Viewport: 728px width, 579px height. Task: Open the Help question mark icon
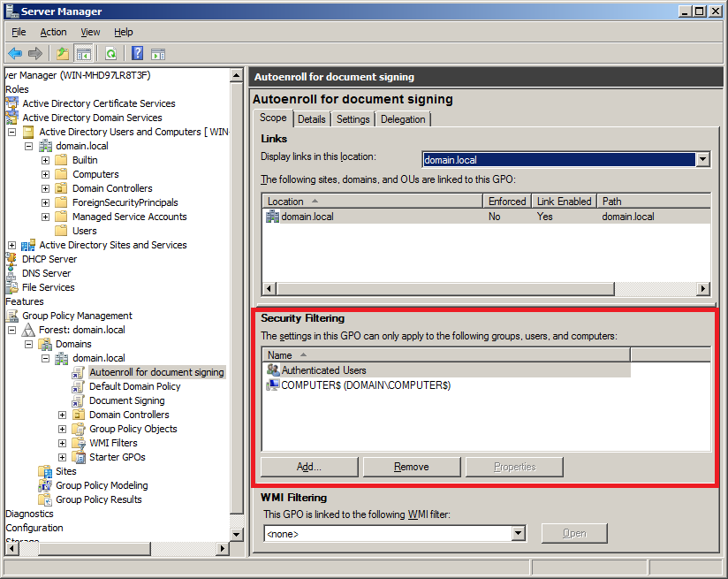[138, 53]
